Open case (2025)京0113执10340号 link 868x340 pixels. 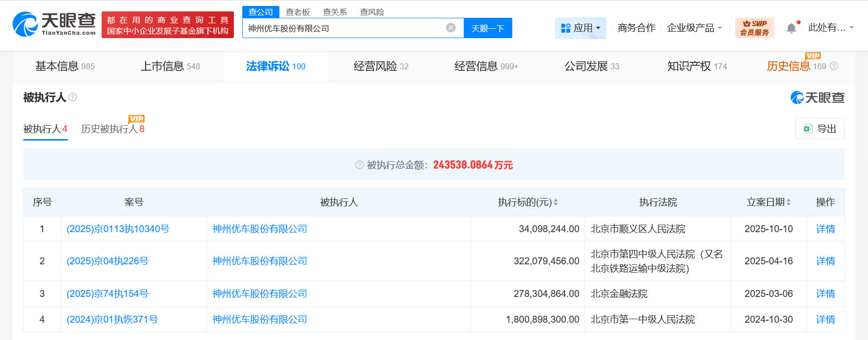118,229
